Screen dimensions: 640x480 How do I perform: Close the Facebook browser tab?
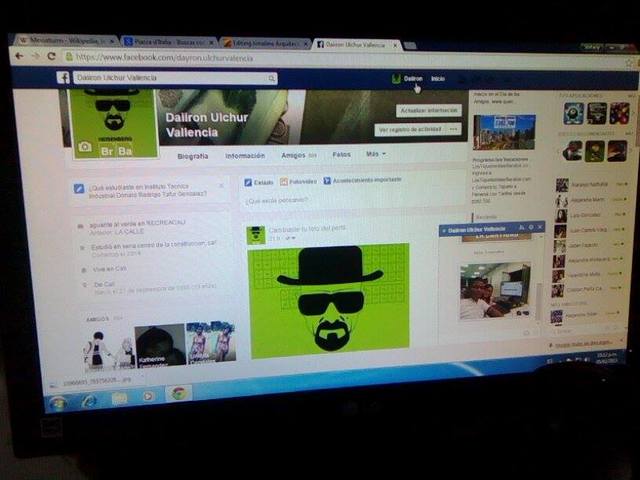[x=395, y=46]
